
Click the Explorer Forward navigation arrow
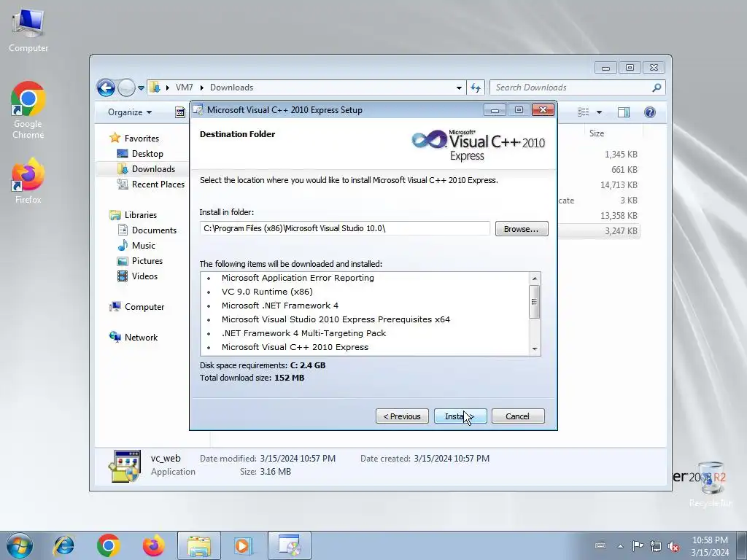pyautogui.click(x=126, y=87)
